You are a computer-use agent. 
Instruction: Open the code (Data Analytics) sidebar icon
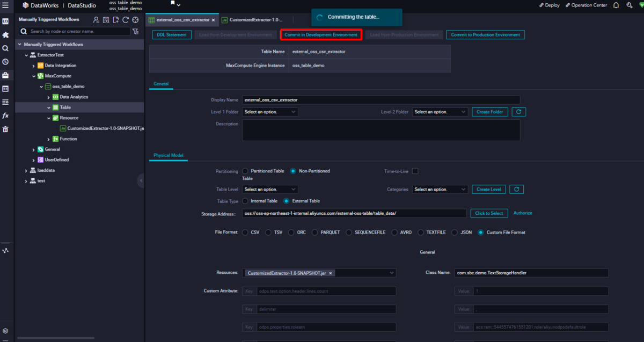pyautogui.click(x=5, y=21)
